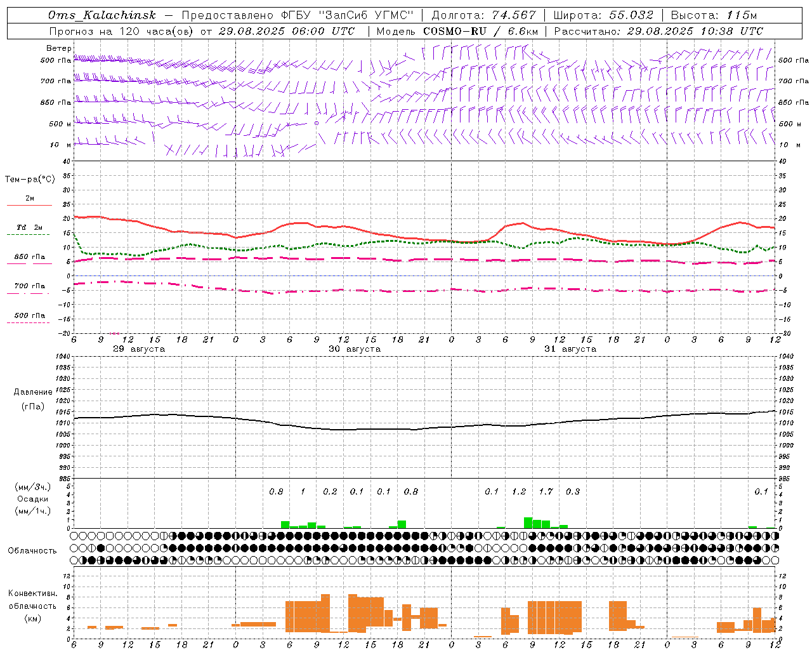Viewport: 812px width, 650px height.
Task: Select the longitude value Долгота: 74.567
Action: coord(484,15)
